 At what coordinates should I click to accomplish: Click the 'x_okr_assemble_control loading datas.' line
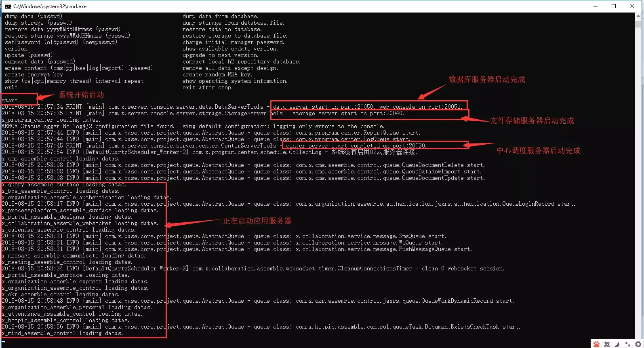point(61,295)
